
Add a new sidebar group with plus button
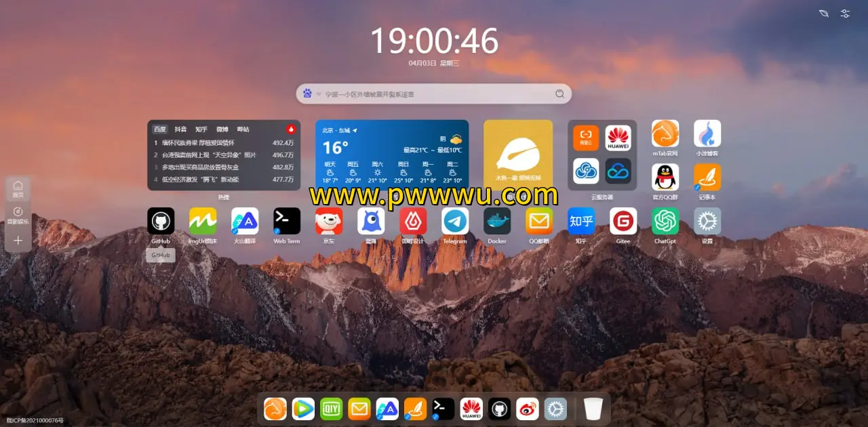click(18, 241)
